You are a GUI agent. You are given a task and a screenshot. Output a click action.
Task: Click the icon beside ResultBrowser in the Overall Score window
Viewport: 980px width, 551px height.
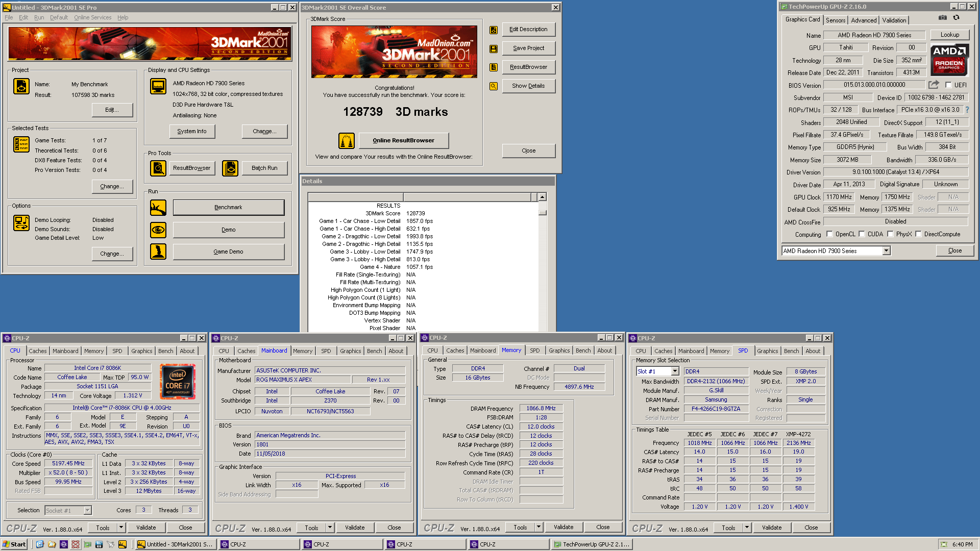tap(494, 67)
